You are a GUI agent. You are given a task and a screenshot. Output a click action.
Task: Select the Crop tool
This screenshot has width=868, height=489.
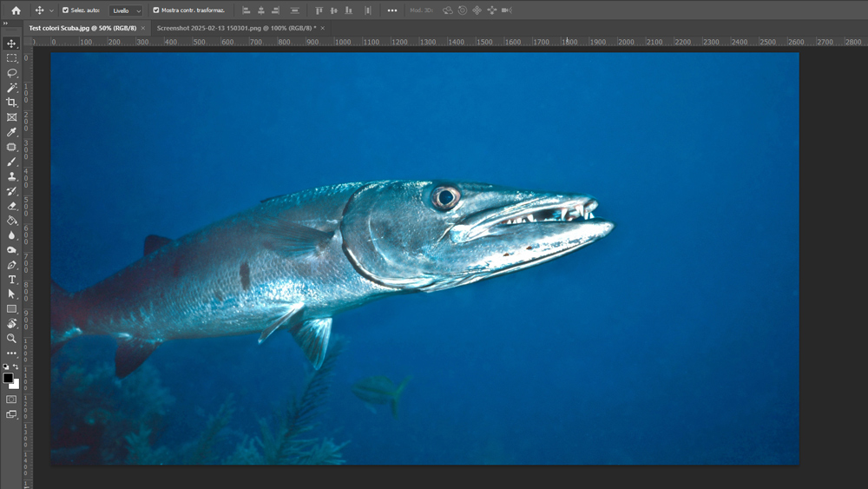point(12,102)
